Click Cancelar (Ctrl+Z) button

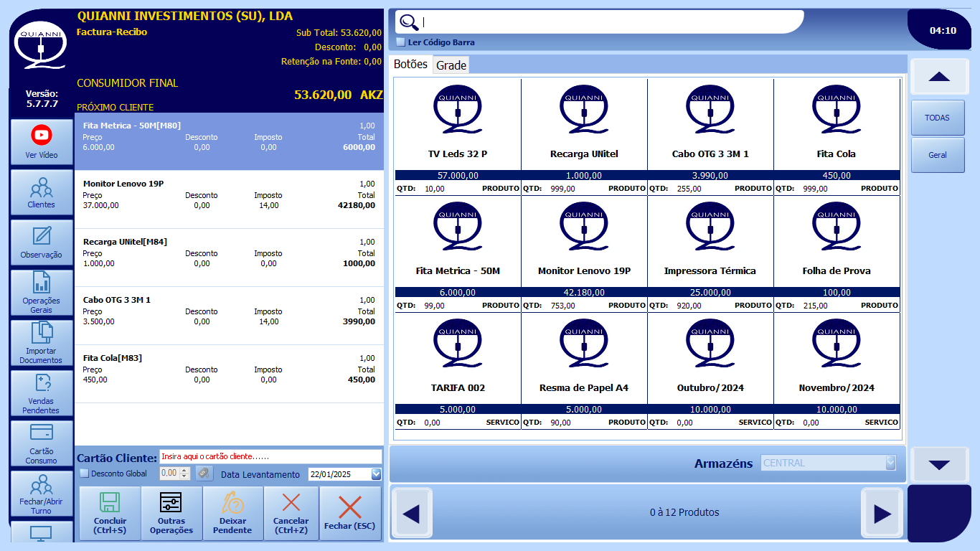coord(291,514)
